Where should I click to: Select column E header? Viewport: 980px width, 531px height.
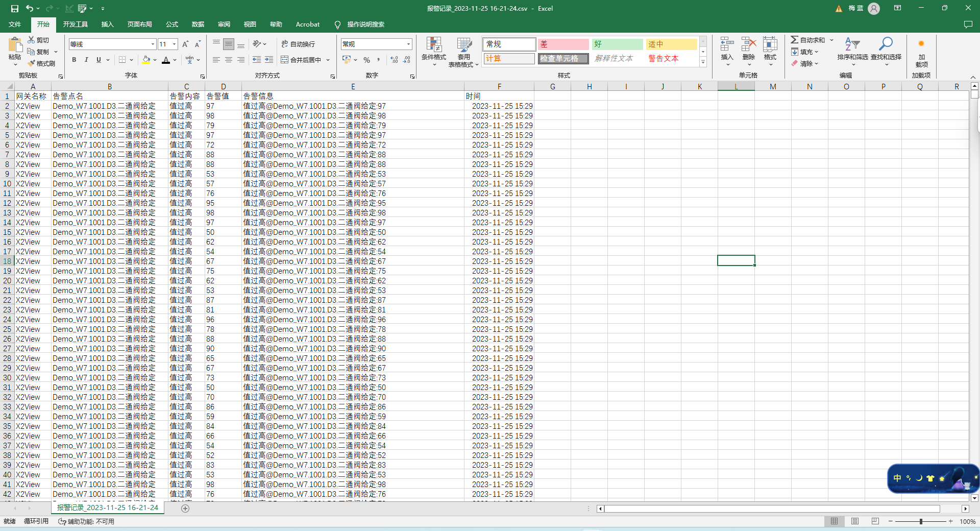(353, 86)
